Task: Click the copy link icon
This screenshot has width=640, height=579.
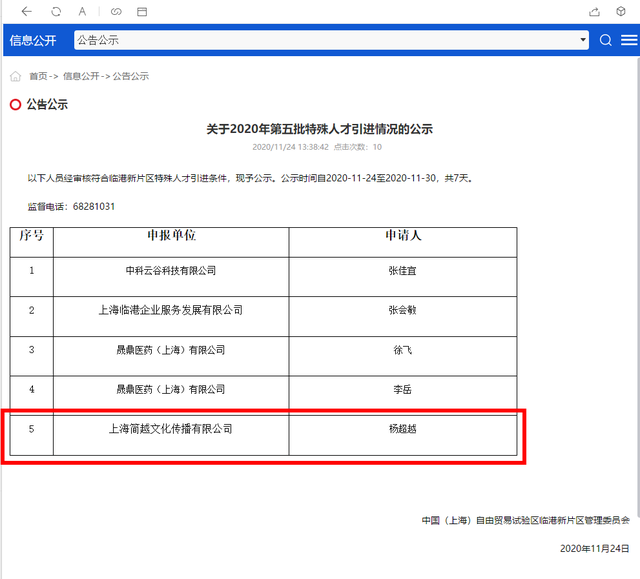Action: (x=116, y=11)
